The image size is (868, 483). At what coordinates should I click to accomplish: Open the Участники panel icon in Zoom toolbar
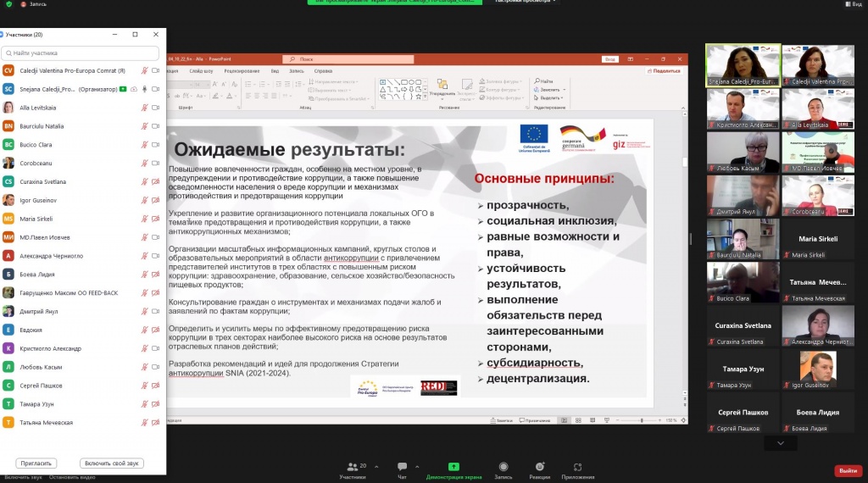[x=352, y=467]
